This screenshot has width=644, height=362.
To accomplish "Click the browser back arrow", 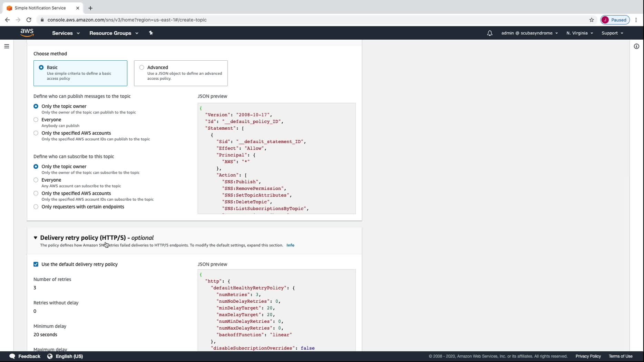I will 7,20.
